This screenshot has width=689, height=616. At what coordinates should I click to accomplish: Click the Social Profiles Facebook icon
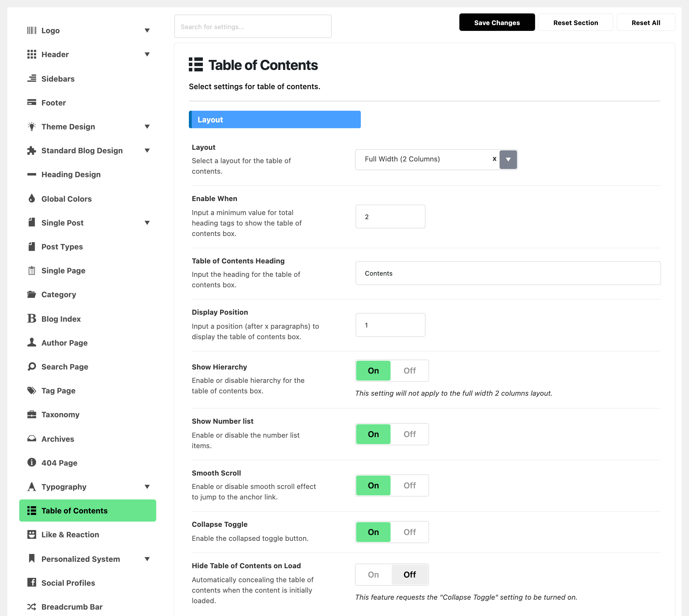[31, 582]
